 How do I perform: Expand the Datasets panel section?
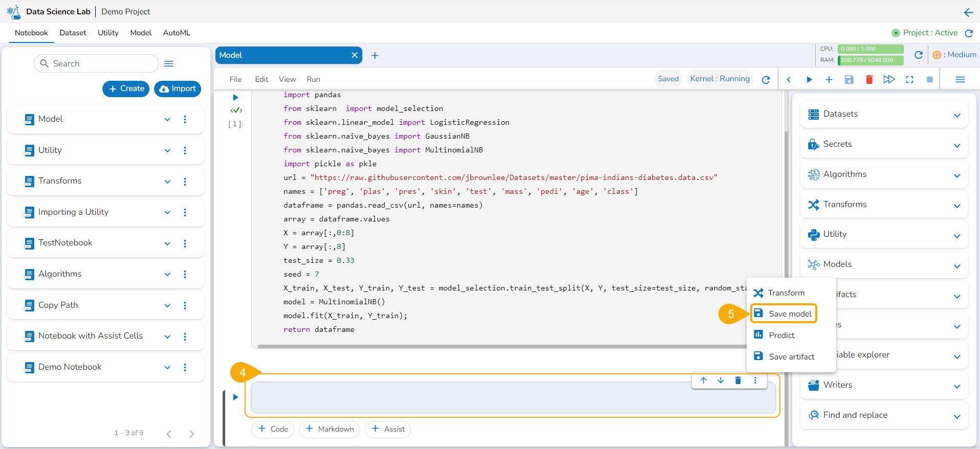(x=956, y=115)
